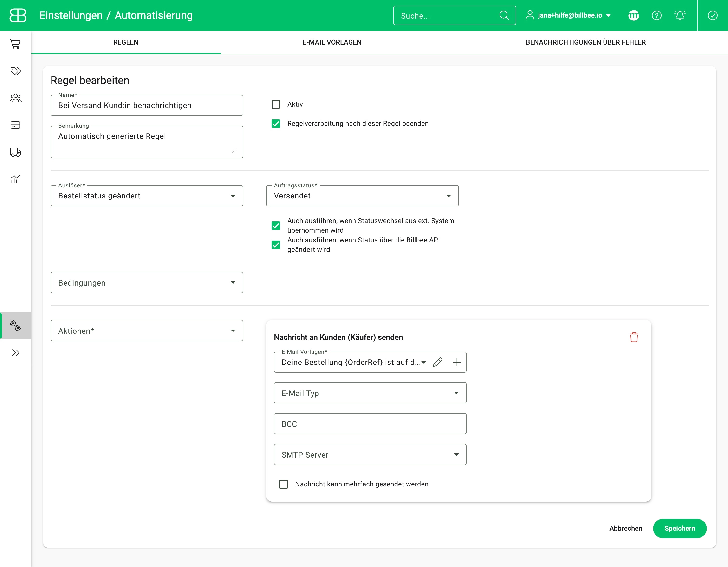Toggle execution when status changed via Billbee API
The height and width of the screenshot is (567, 728).
[276, 245]
